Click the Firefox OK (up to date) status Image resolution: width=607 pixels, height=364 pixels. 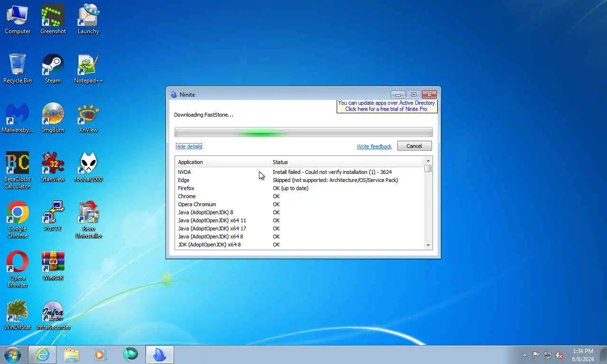(x=290, y=188)
